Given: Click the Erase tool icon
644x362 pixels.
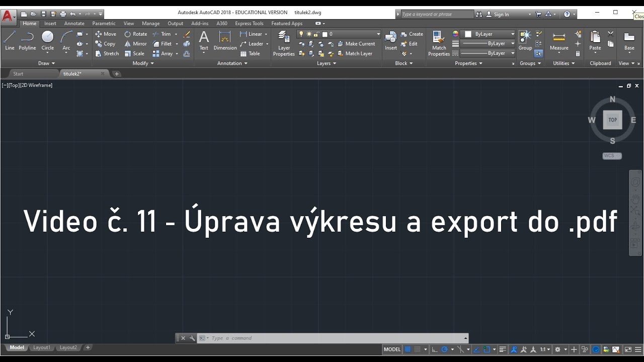Looking at the screenshot, I should pos(187,34).
